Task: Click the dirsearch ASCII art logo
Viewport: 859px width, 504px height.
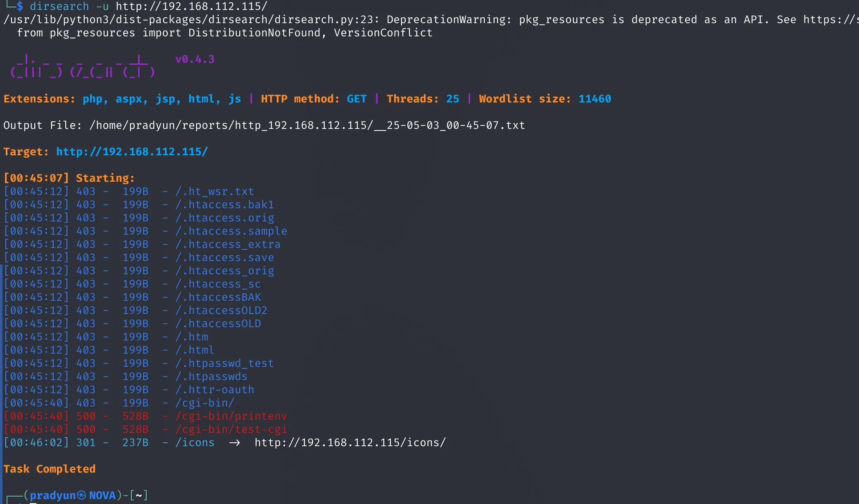Action: 83,66
